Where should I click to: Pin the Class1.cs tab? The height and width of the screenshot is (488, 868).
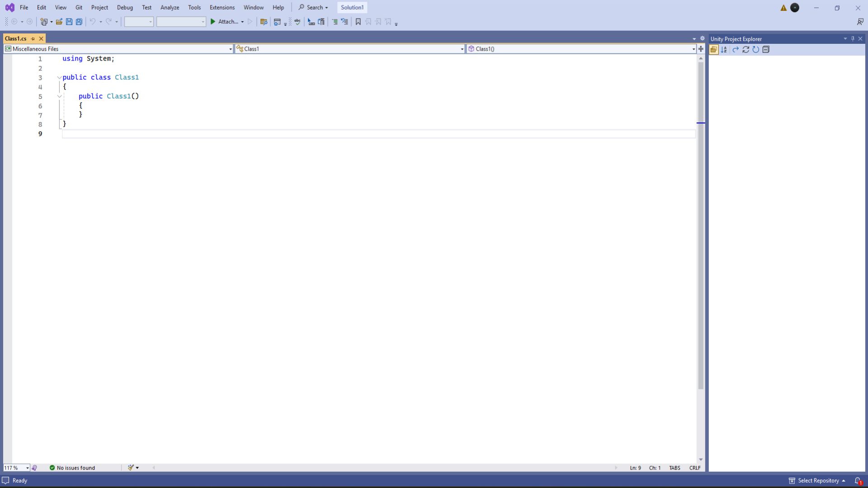[x=33, y=39]
